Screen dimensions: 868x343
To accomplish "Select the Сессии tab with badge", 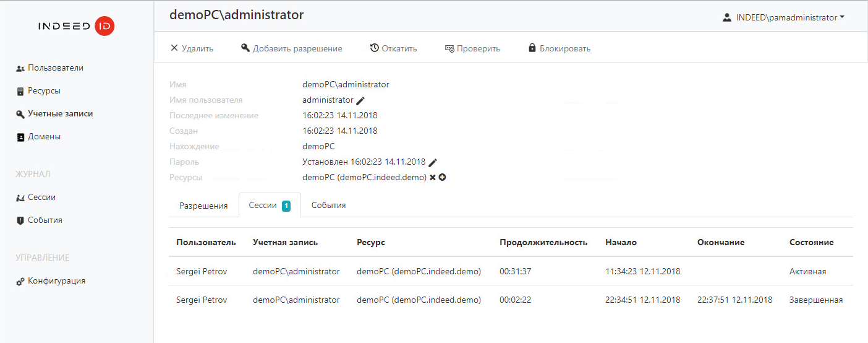I will pos(270,206).
